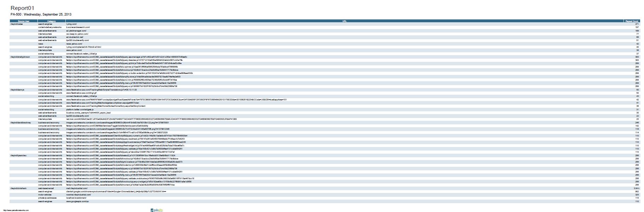The width and height of the screenshot is (644, 212).
Task: Select category 'web-based-email' cell
Action: tap(46, 188)
